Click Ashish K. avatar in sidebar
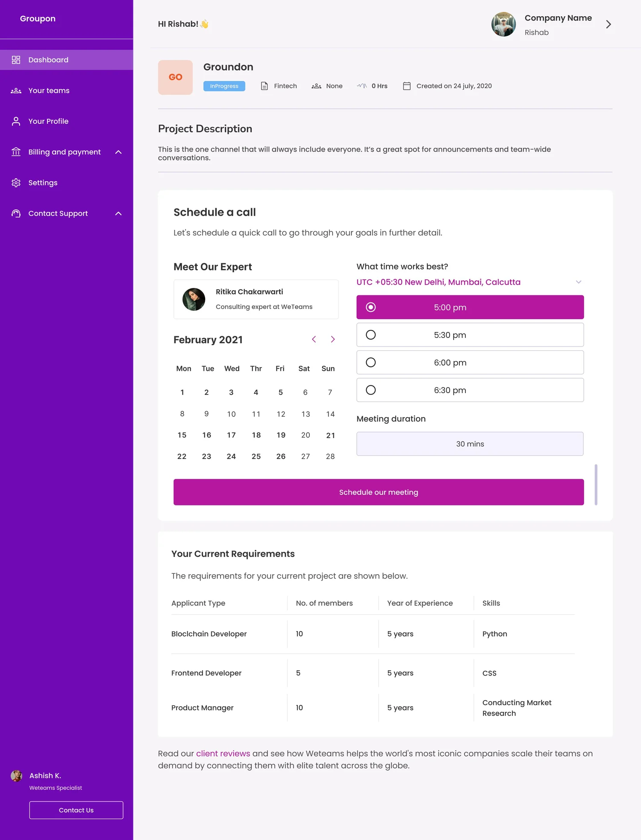 point(17,776)
